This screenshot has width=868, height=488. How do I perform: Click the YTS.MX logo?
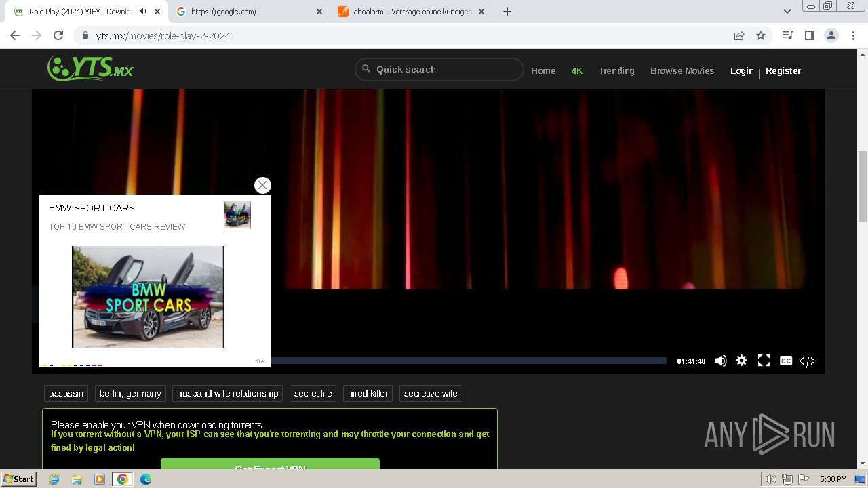pos(90,68)
